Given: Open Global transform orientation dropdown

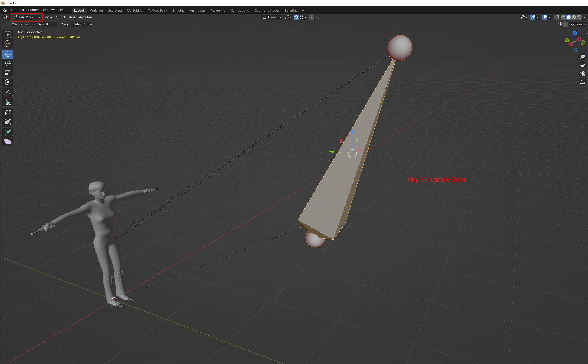Looking at the screenshot, I should pyautogui.click(x=272, y=17).
